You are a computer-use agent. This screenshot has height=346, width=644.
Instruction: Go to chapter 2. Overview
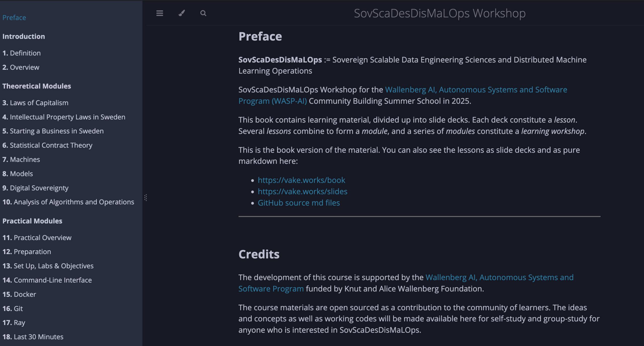point(21,67)
